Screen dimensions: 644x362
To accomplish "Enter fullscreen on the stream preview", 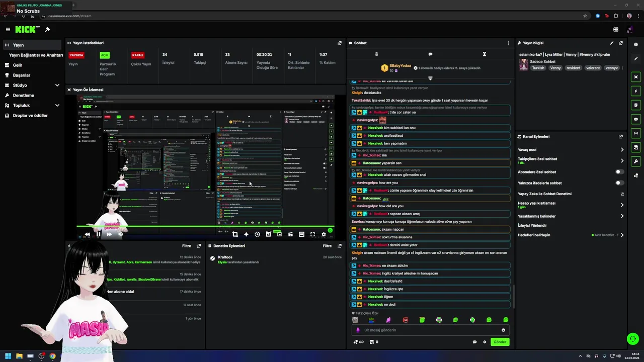I will pos(312,234).
